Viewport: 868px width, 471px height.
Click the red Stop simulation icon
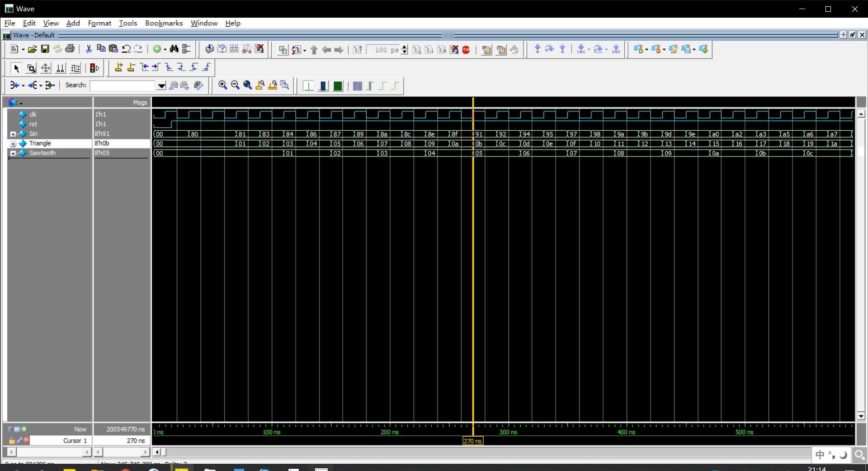(x=466, y=50)
